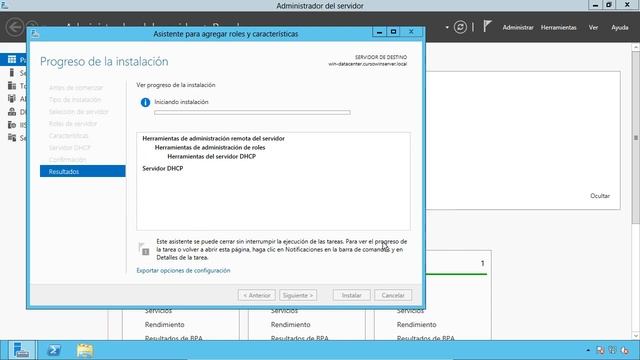Open the dropdown arrow beside the refresh icon
This screenshot has height=360, width=640.
tap(447, 27)
